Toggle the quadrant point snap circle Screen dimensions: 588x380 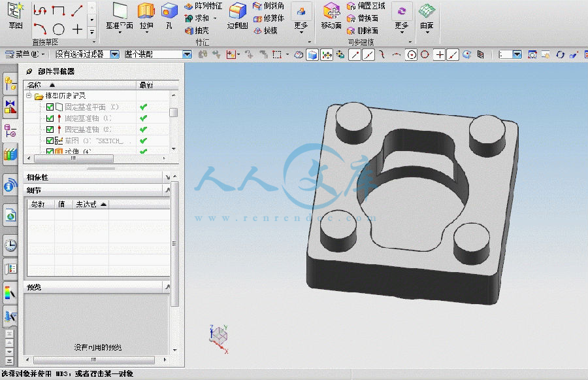(425, 55)
